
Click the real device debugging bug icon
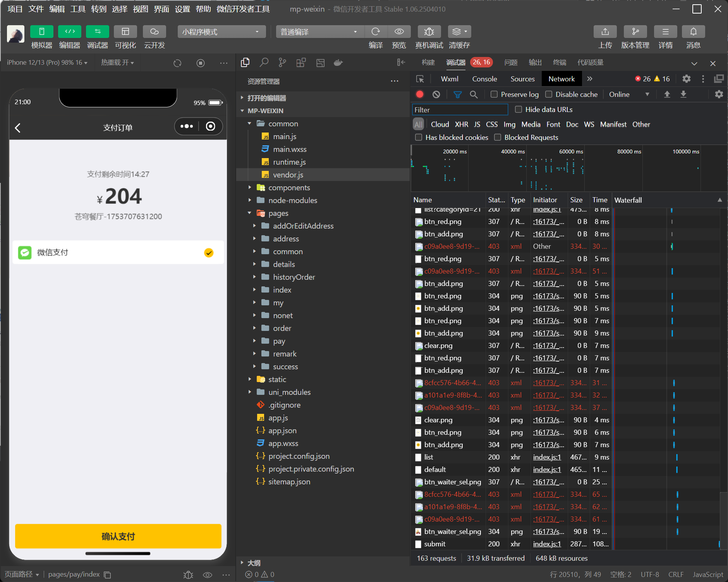pyautogui.click(x=429, y=32)
